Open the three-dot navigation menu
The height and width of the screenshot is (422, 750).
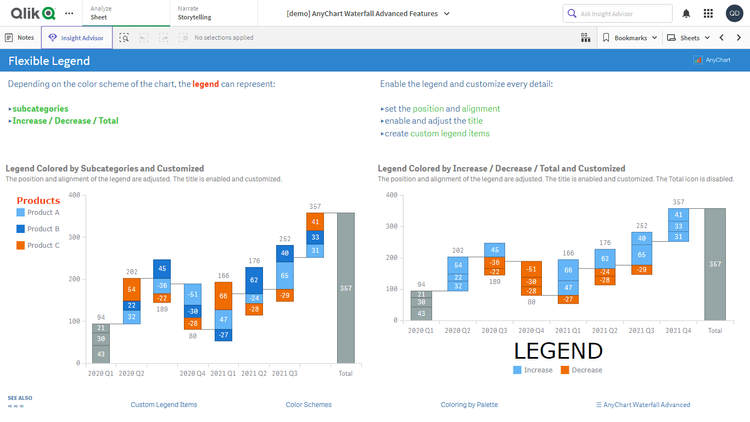point(69,13)
